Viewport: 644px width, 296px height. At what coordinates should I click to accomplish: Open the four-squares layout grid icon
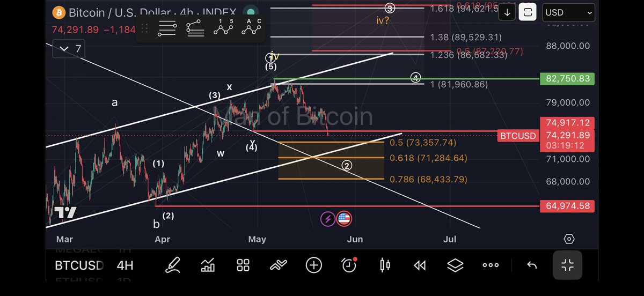[243, 265]
